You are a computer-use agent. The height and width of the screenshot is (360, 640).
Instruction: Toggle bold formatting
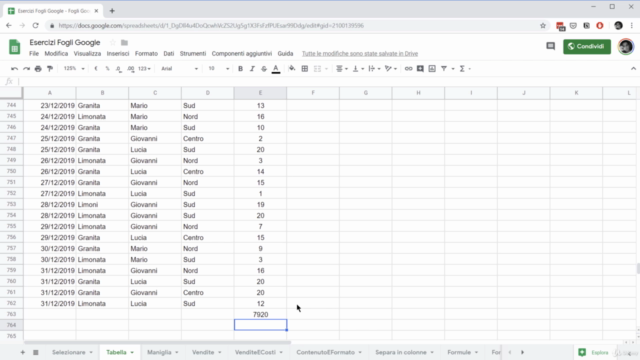pos(240,69)
